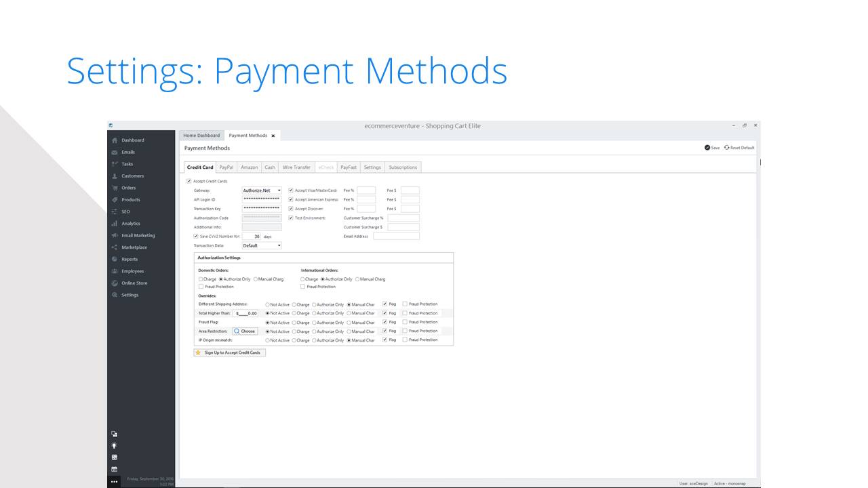Click the Settings gear icon in the sidebar

point(115,295)
